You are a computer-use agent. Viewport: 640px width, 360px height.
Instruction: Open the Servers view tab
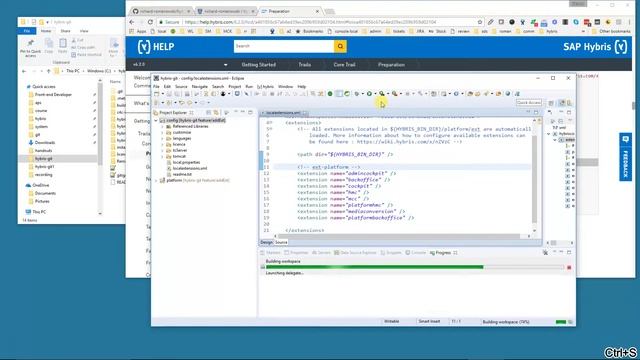coord(321,253)
